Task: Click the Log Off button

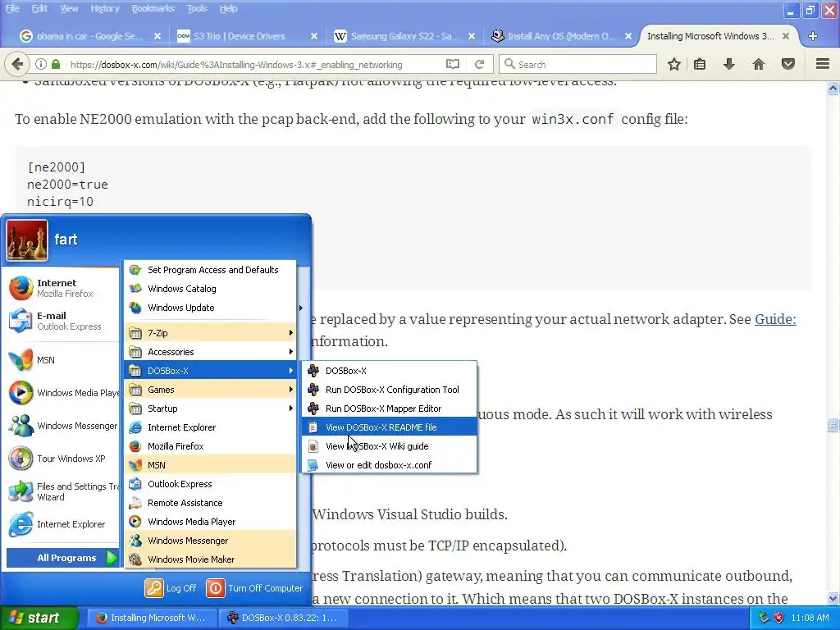Action: coord(171,588)
